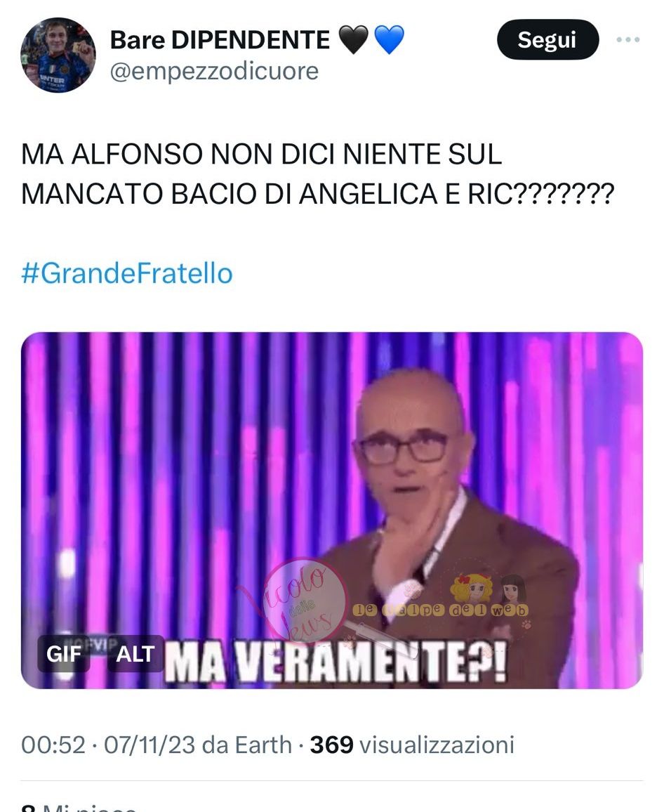Open the #GrandeFratello hashtag
Screen dimensions: 664x812
coord(127,273)
